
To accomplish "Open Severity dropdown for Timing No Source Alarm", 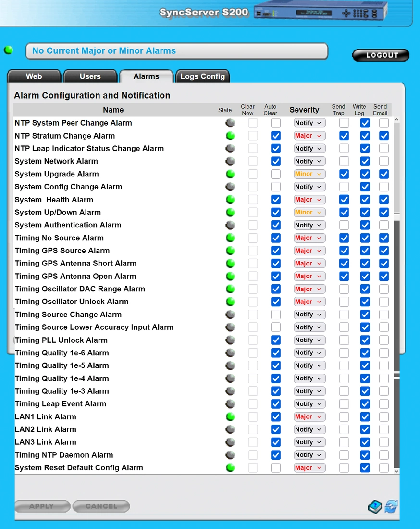I will click(309, 238).
